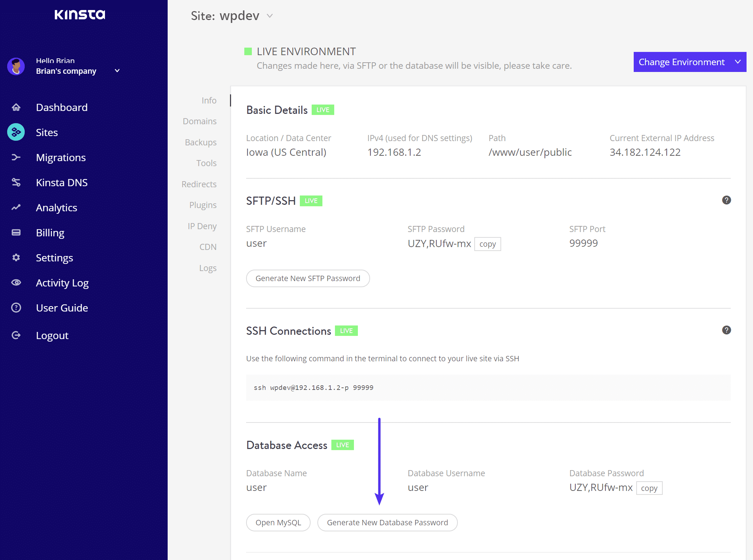Viewport: 753px width, 560px height.
Task: Click the Logout icon
Action: point(16,335)
